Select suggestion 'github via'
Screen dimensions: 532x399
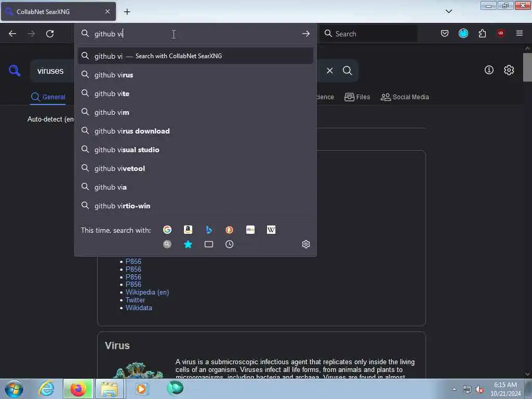click(195, 187)
